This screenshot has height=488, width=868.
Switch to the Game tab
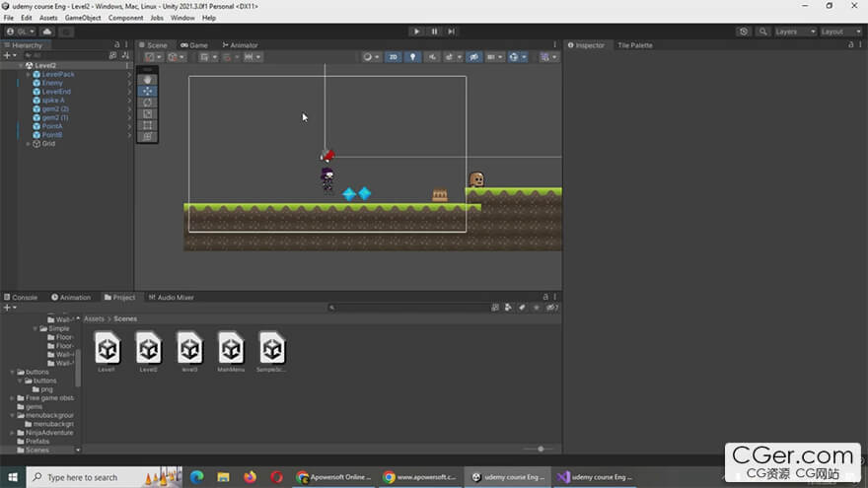click(x=193, y=45)
